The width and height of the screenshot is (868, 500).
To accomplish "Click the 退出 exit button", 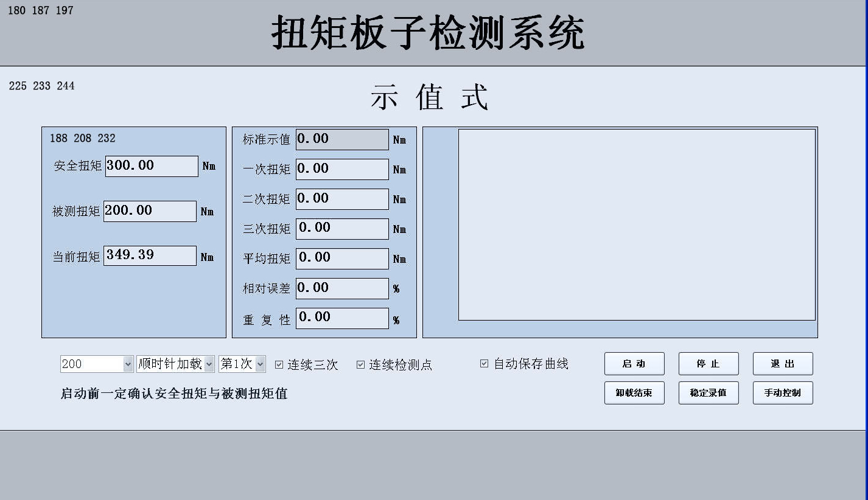I will click(782, 364).
